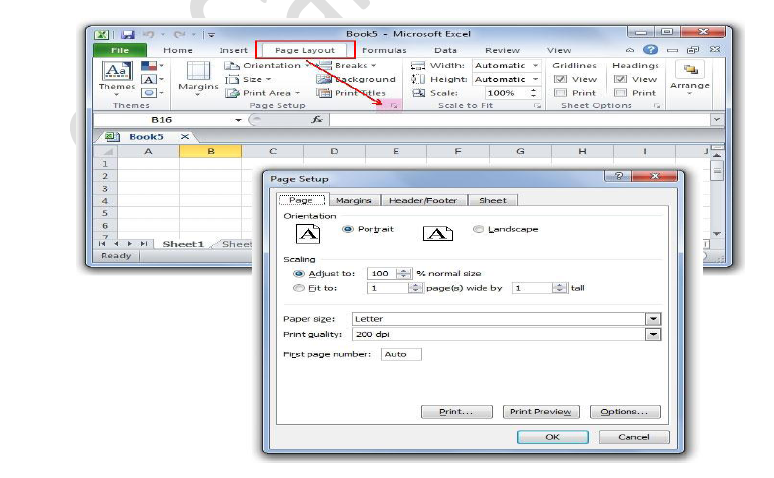
Task: Open the Themes gallery icon
Action: [x=117, y=74]
